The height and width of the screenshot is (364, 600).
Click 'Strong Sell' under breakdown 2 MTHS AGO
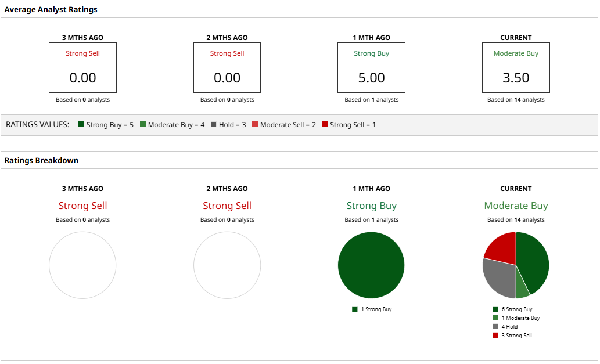click(227, 206)
